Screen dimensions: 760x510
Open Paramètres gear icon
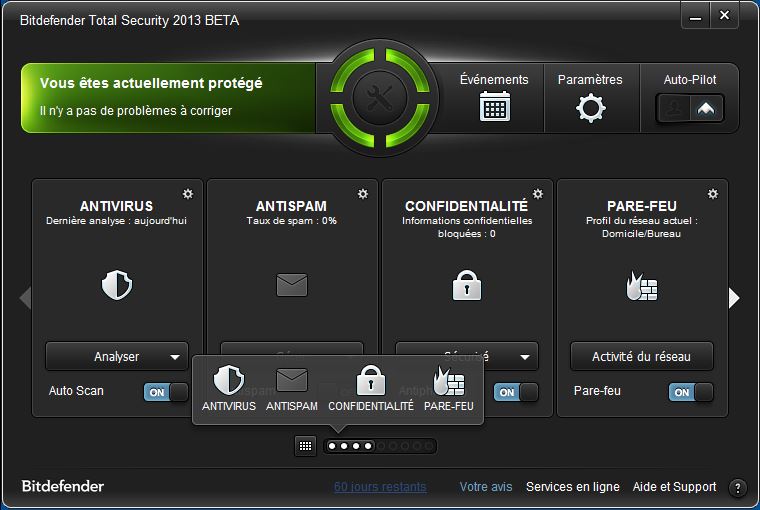pos(590,108)
